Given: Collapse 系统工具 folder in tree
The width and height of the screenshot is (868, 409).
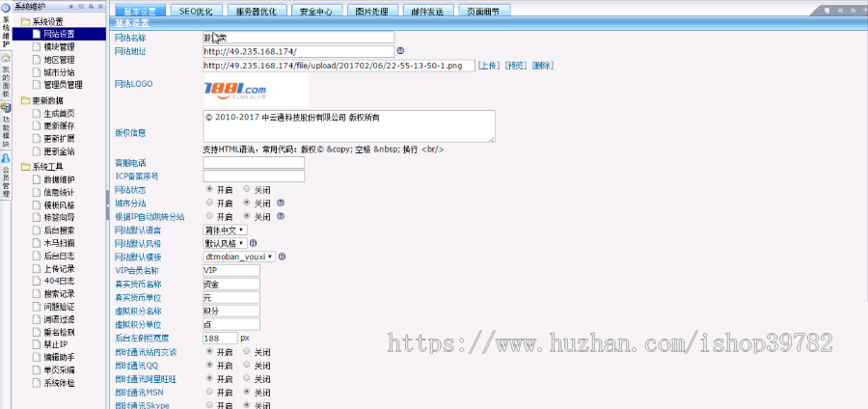Looking at the screenshot, I should click(25, 167).
